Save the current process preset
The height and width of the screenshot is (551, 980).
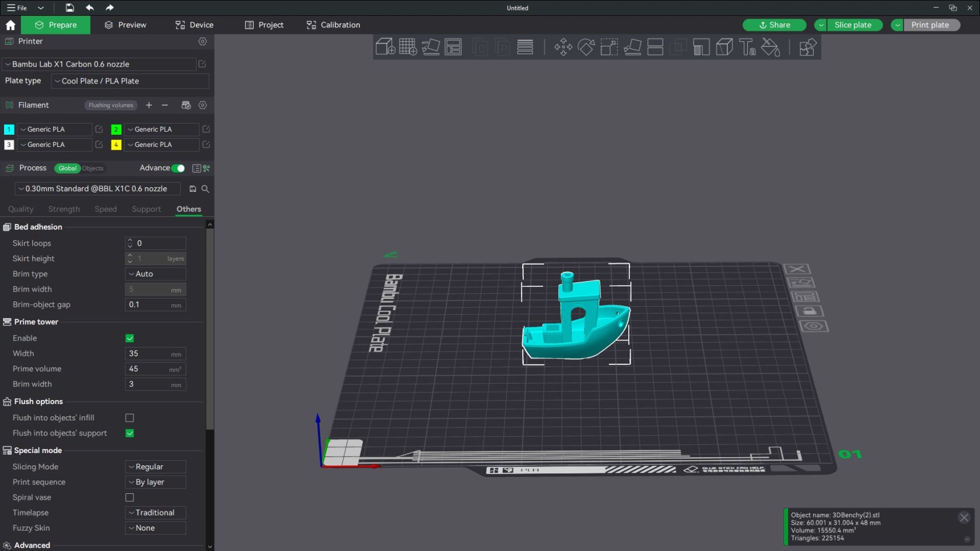point(192,189)
